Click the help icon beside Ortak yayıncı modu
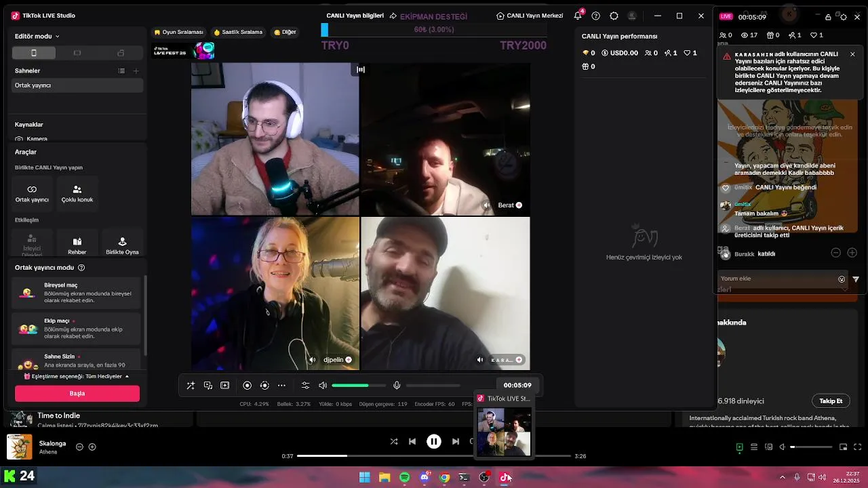Viewport: 868px width, 488px height. click(x=81, y=268)
